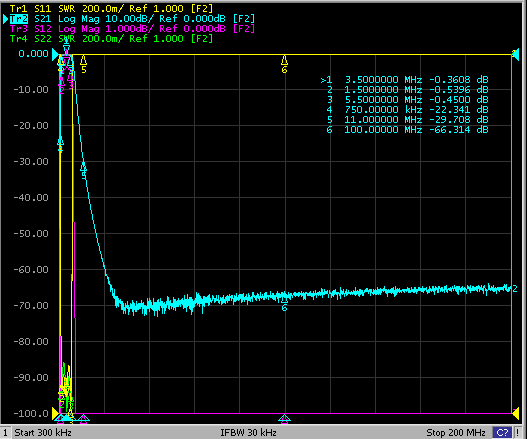Click the Start 300 kHz field
Screen dimensions: 527x439
[43, 432]
